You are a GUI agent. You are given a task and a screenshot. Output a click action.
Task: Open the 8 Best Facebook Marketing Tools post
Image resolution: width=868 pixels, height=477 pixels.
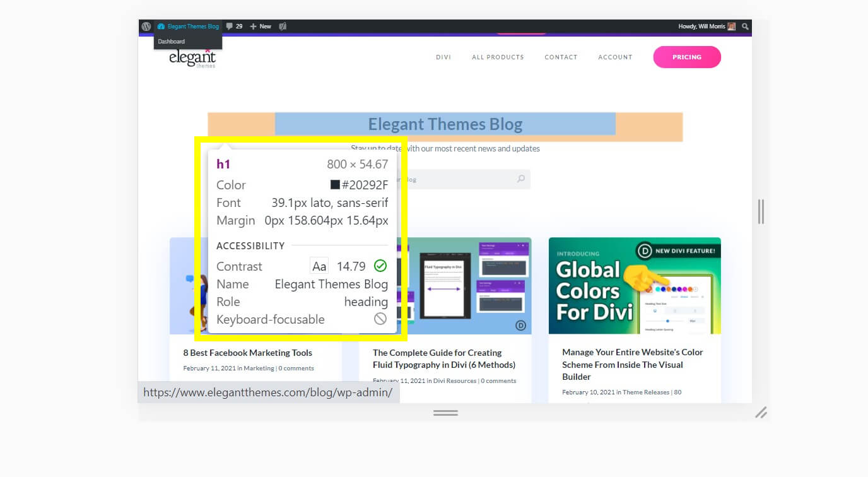[x=247, y=353]
